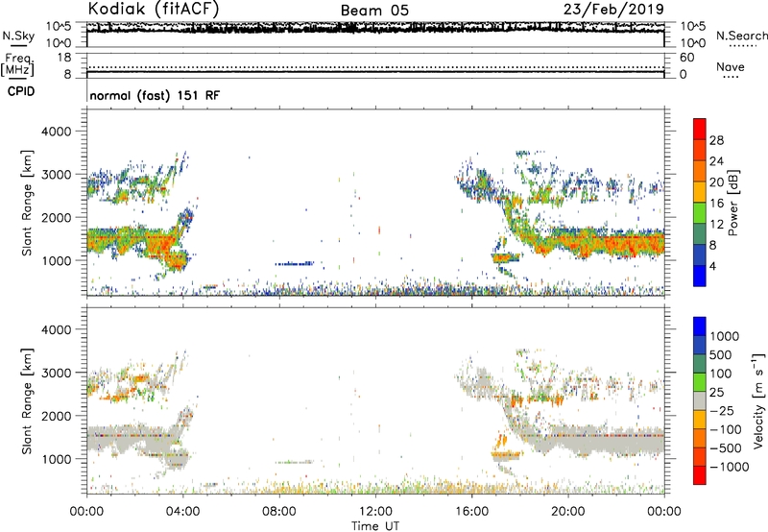This screenshot has width=768, height=532.
Task: Select the "16" power scale value
Action: point(716,204)
